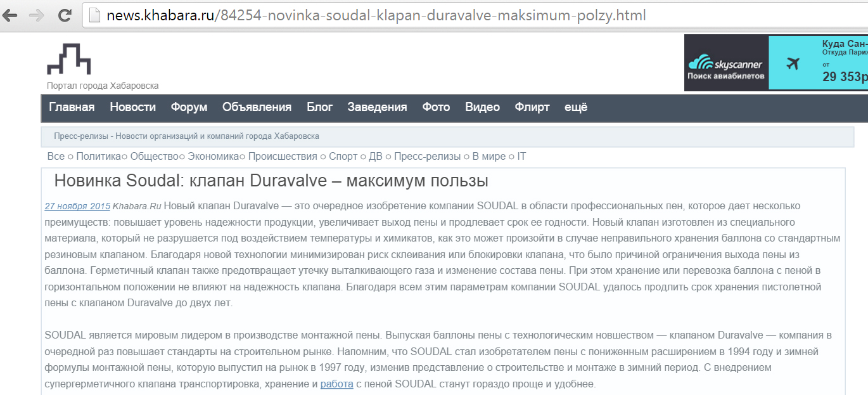Select the Происшествия news category
The height and width of the screenshot is (395, 868).
[283, 157]
